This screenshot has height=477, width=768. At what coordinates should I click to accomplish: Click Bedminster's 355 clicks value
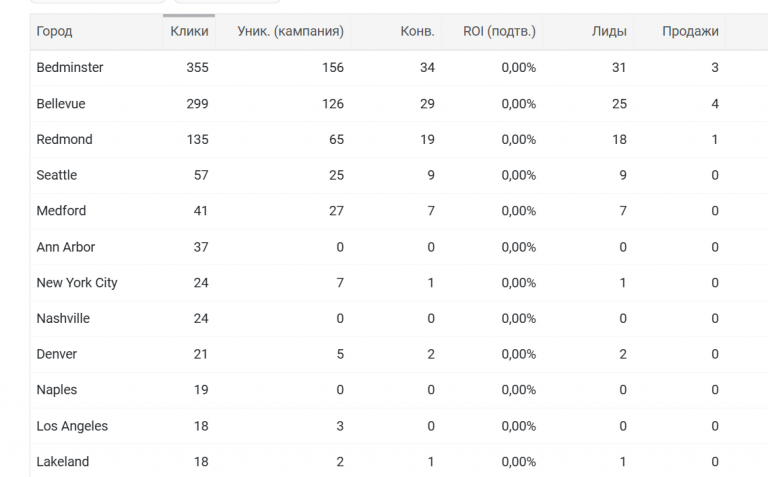click(197, 68)
